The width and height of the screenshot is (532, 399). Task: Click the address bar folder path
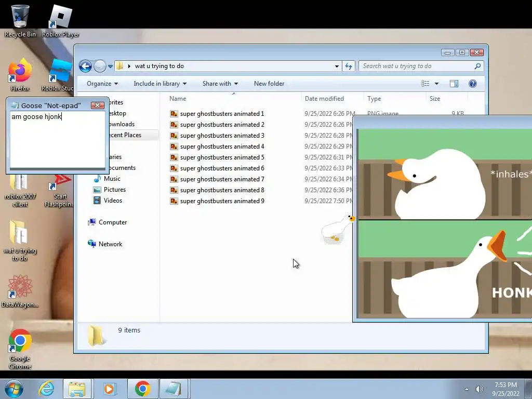[x=159, y=66]
